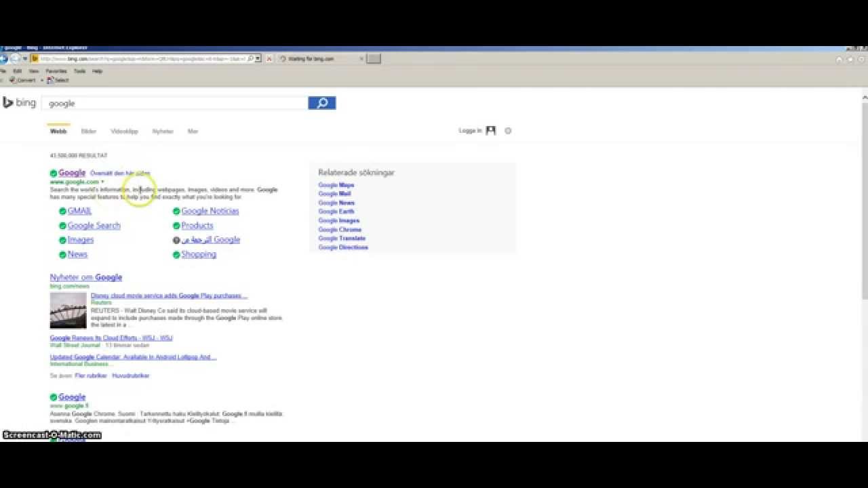
Task: Open the Favorites menu
Action: click(56, 71)
